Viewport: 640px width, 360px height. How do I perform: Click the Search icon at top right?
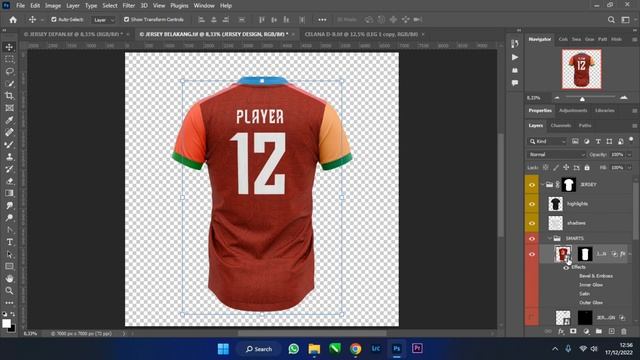tap(611, 20)
